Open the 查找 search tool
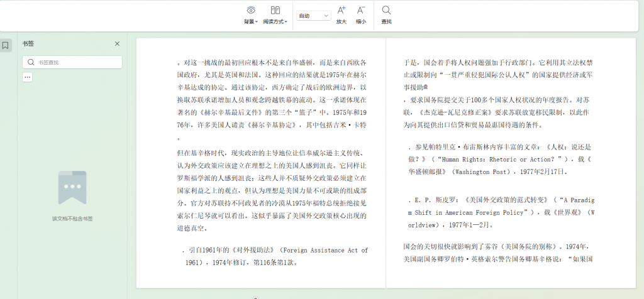 pos(386,15)
